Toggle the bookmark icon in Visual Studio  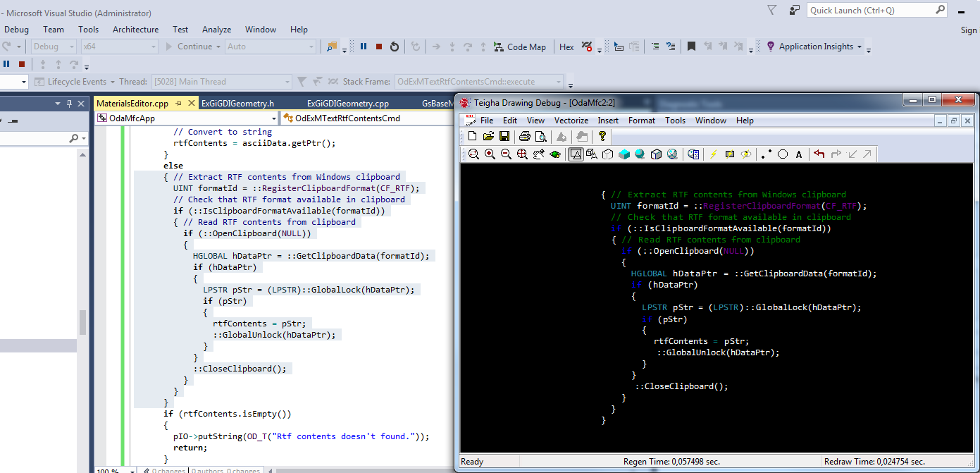pyautogui.click(x=692, y=47)
